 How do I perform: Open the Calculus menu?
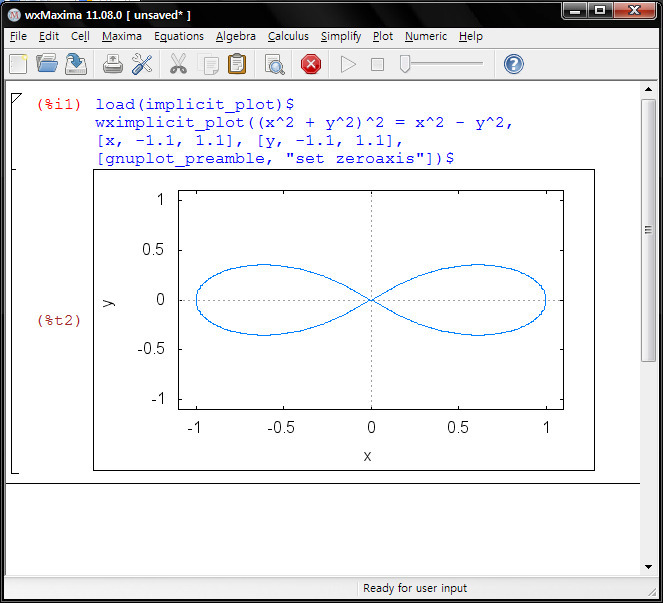[288, 36]
